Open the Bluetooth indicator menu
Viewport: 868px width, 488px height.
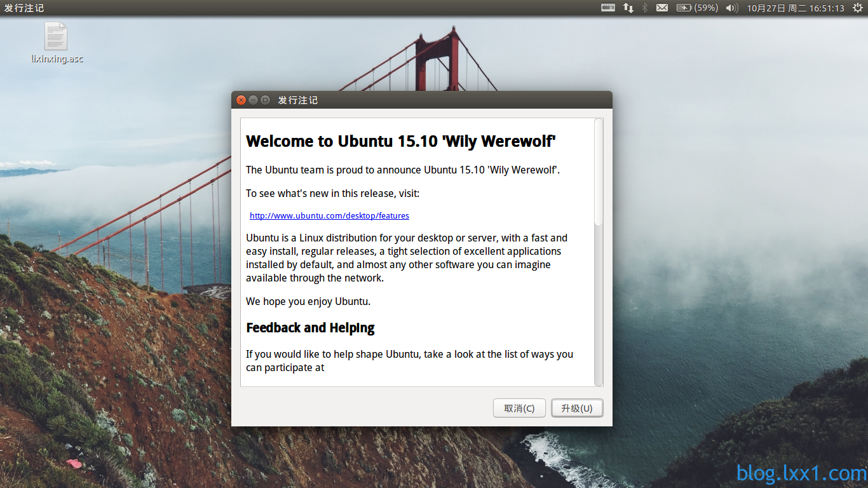point(644,8)
